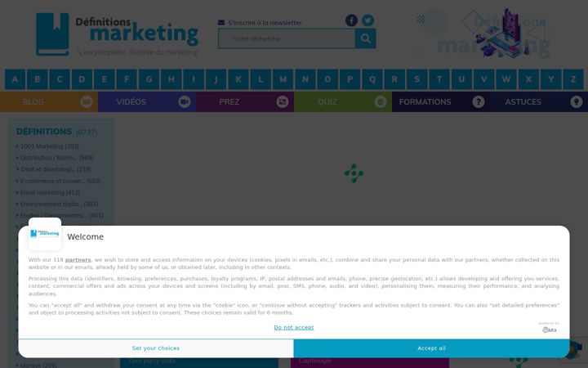Click the powered-by Didomi logo
This screenshot has width=588, height=368.
point(549,328)
